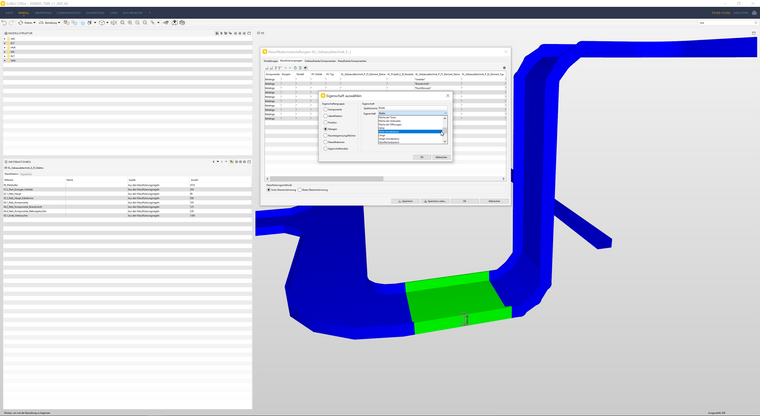Click Abbrechen in Eigenschaft auswählen dialog

[441, 157]
